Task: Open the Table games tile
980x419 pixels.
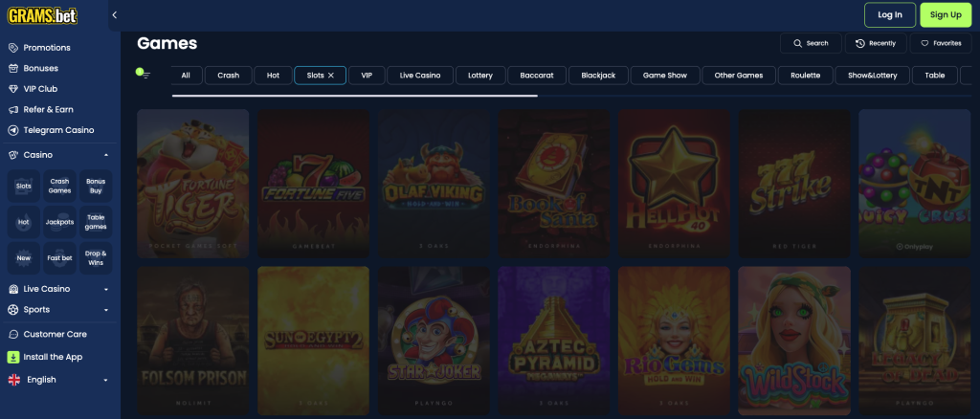Action: (x=97, y=222)
